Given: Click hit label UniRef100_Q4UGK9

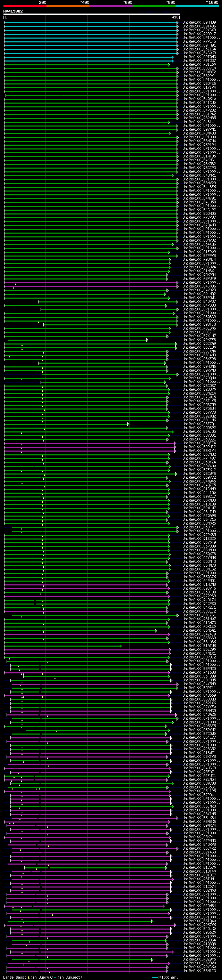Looking at the screenshot, I should pyautogui.click(x=199, y=768).
